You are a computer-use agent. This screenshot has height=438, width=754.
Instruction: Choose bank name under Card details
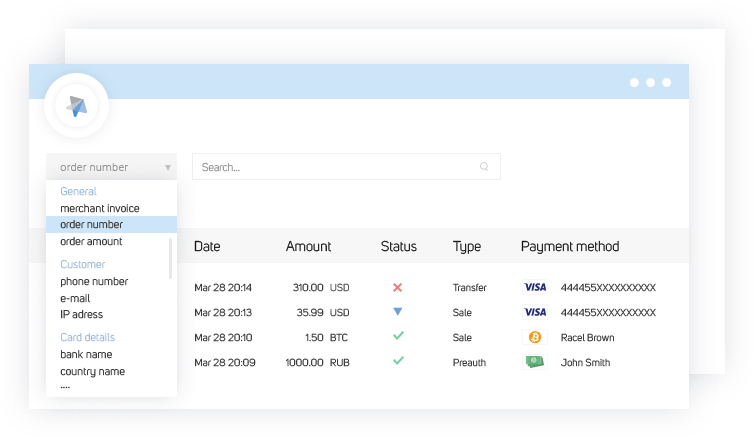click(86, 354)
